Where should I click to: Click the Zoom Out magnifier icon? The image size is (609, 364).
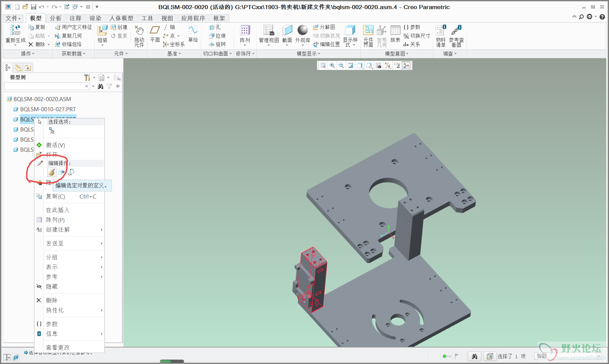pos(341,65)
